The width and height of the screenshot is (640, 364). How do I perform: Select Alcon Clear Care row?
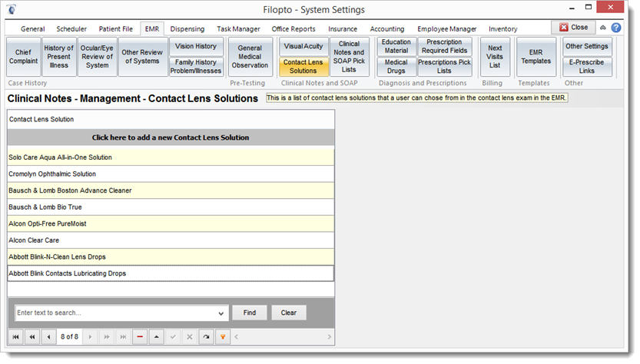[x=171, y=240]
